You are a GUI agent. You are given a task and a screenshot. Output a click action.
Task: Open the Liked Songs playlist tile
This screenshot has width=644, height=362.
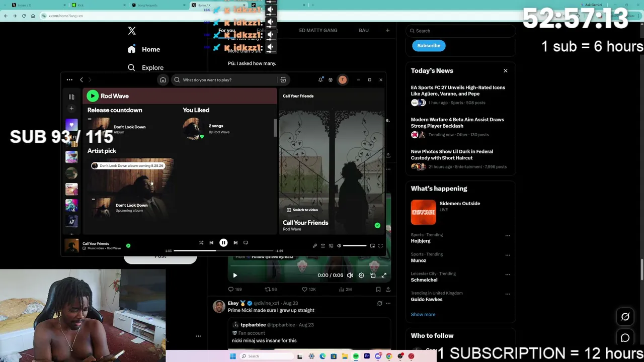click(71, 125)
